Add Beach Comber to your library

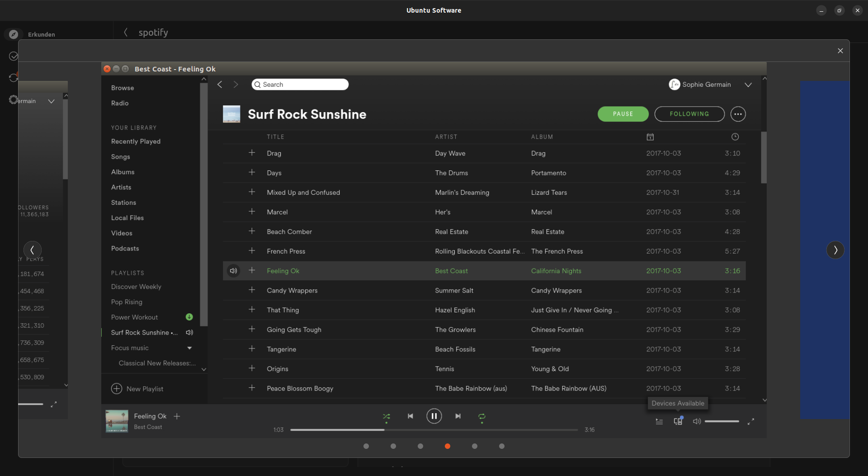pos(252,231)
